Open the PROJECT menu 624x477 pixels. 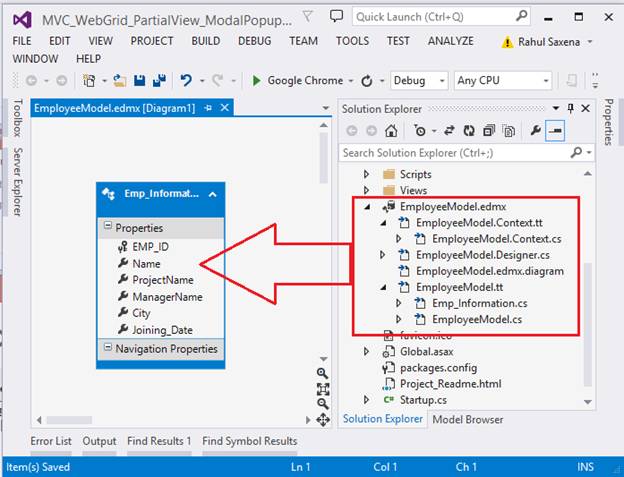click(152, 41)
